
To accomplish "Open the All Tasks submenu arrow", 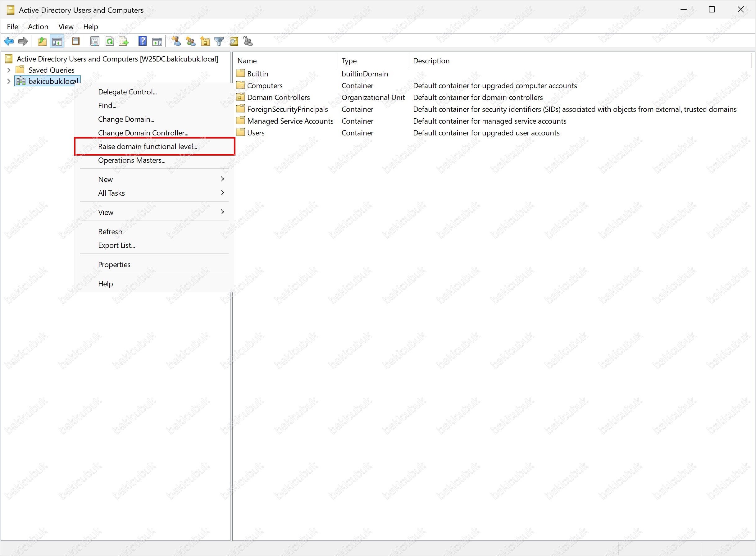I will (x=222, y=193).
